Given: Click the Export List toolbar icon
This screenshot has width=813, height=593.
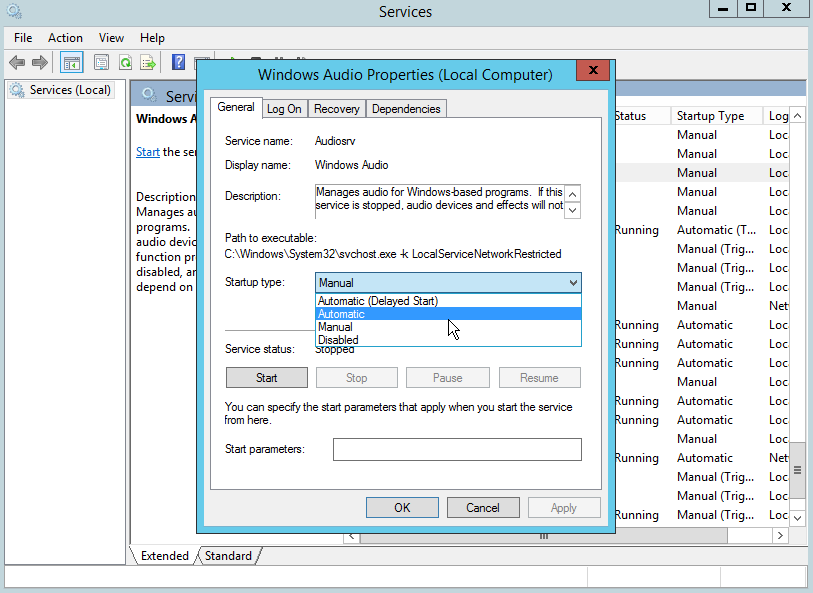Looking at the screenshot, I should point(148,63).
